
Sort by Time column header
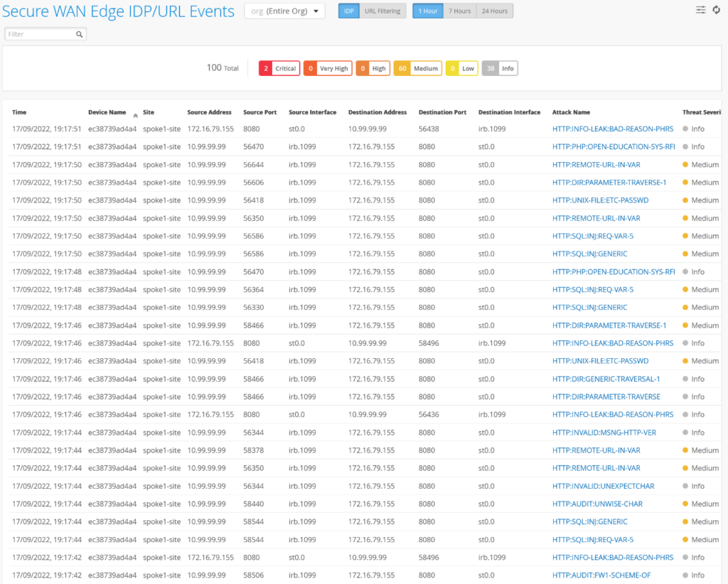[19, 112]
